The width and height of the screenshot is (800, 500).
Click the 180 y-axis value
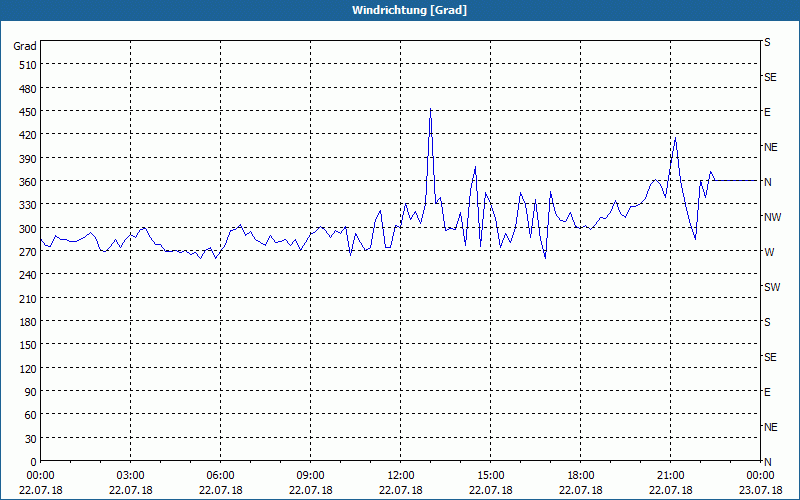click(x=28, y=322)
